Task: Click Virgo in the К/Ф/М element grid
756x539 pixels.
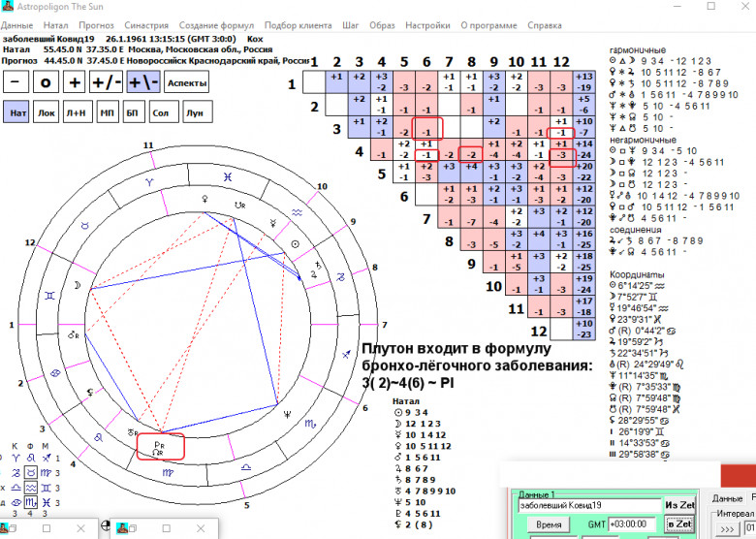Action: click(46, 472)
